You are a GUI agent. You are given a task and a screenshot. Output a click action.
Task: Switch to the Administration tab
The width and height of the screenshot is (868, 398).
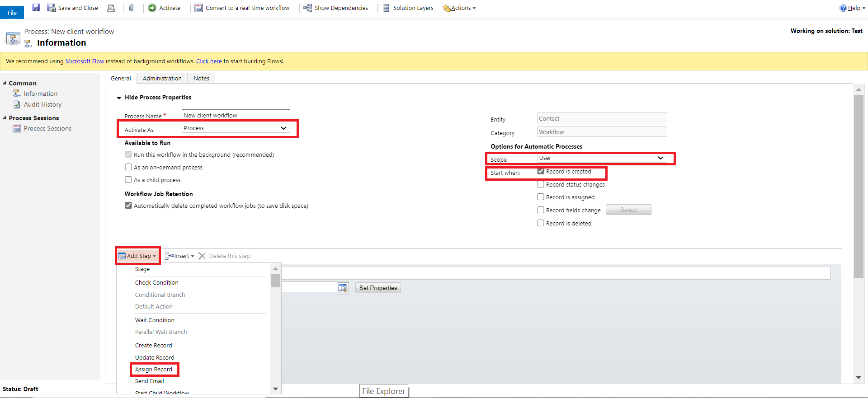pos(162,78)
